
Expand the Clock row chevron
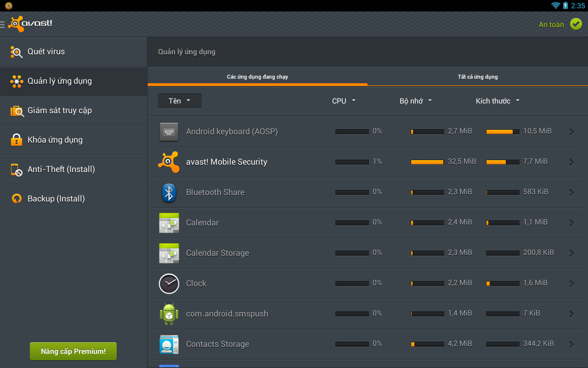[571, 283]
